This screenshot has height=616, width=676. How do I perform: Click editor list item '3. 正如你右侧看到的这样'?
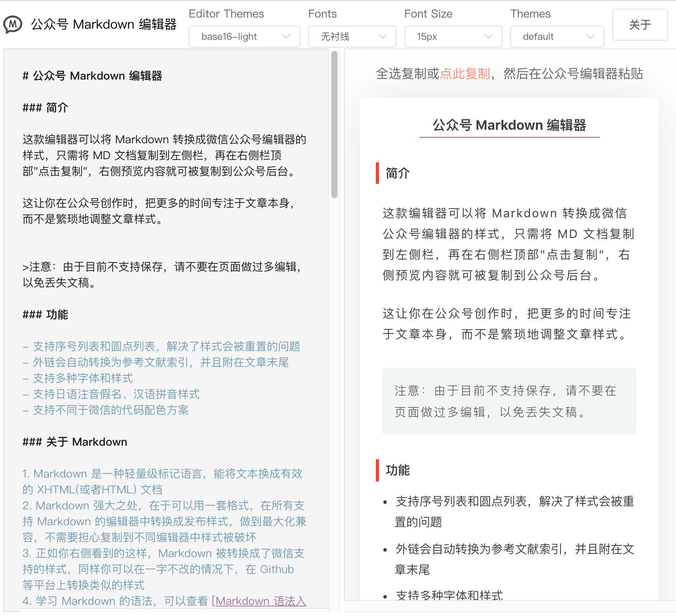click(164, 569)
